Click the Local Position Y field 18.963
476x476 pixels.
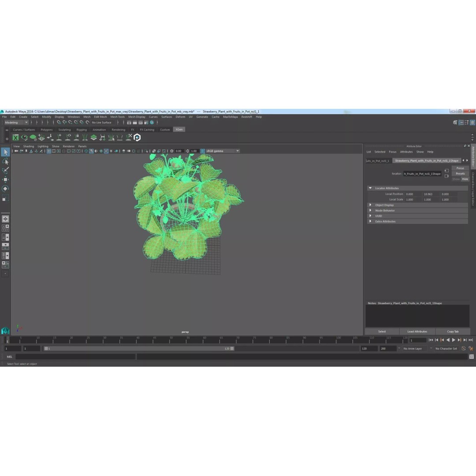[431, 194]
